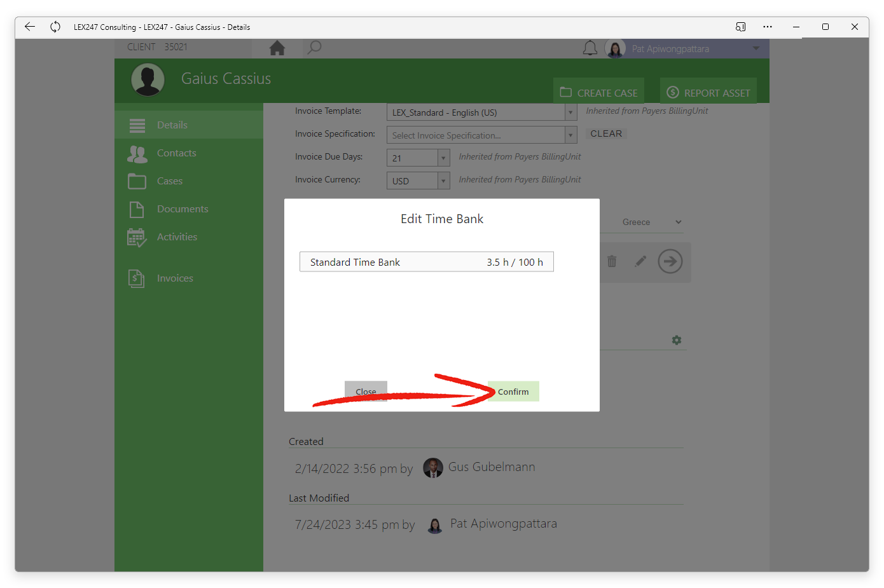Click the cast/app icon in title bar
The width and height of the screenshot is (884, 588).
(740, 27)
